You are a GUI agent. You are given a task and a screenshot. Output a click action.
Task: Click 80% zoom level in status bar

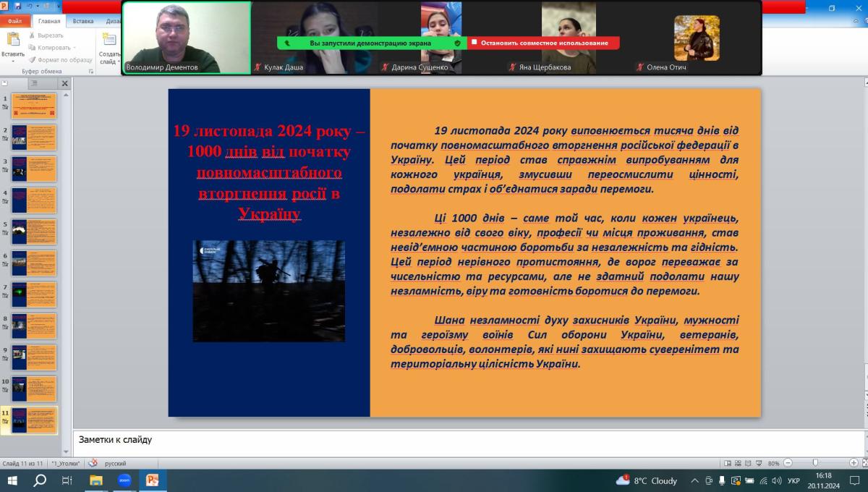tap(773, 463)
